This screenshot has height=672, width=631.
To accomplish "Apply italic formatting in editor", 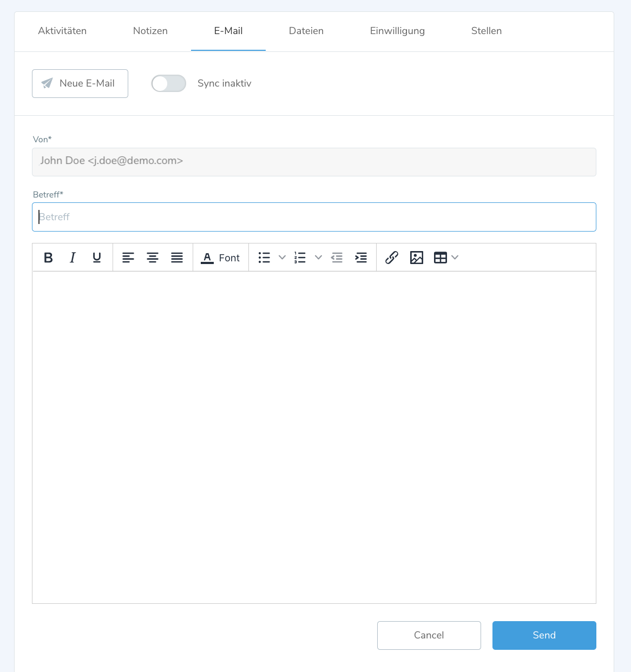I will click(73, 258).
